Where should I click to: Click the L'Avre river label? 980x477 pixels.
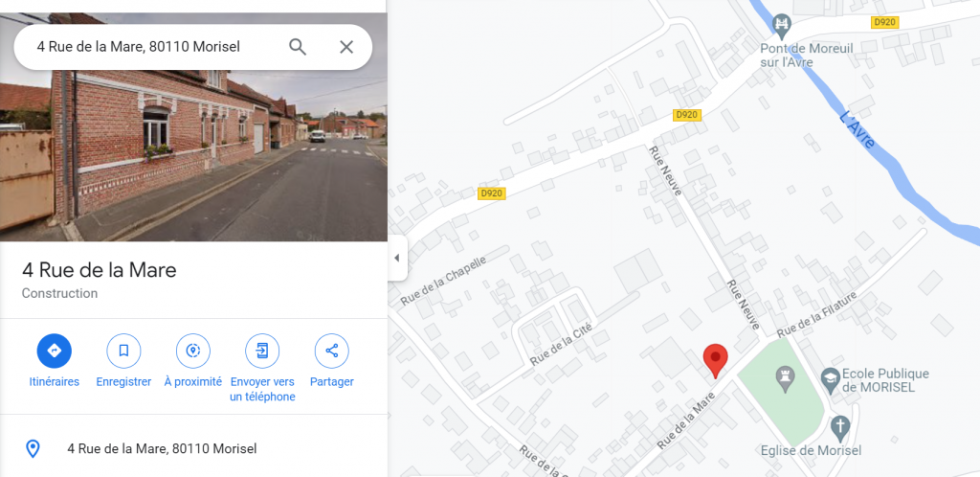858,130
